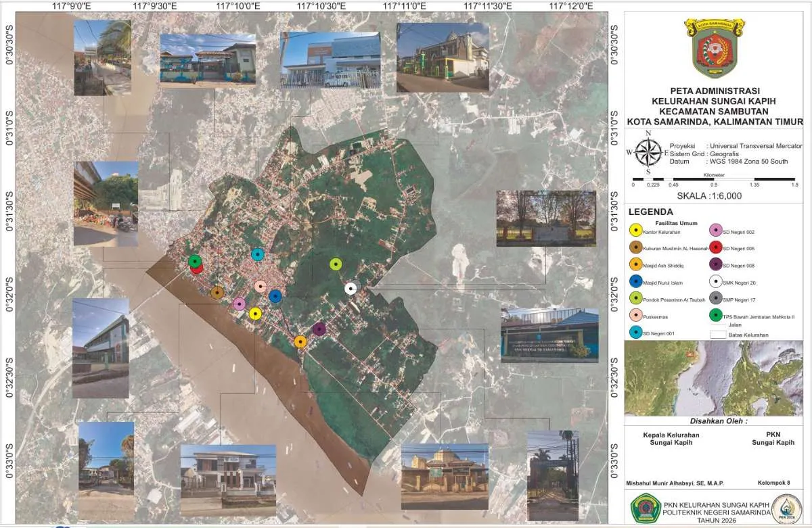Click the green TPS marker on the map

[x=195, y=261]
